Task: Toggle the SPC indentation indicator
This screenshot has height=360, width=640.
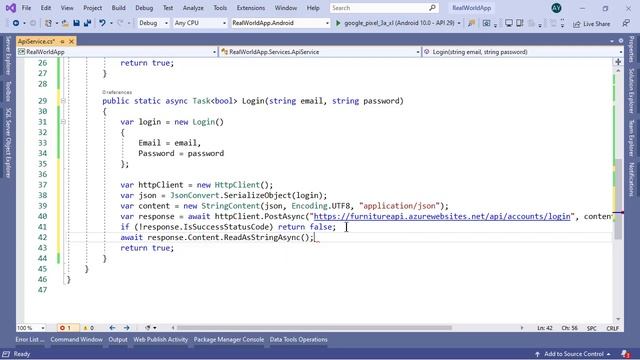Action: pyautogui.click(x=591, y=328)
